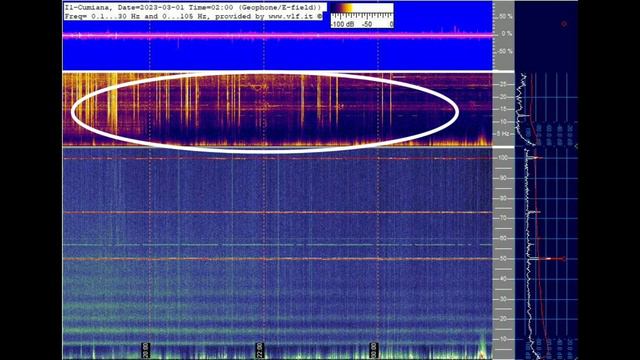Click the 100 Hz label on E-field axis
This screenshot has width=640, height=360.
[x=502, y=158]
